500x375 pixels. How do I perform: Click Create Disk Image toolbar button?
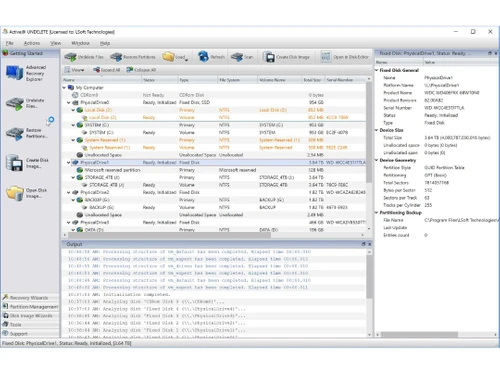coord(287,57)
